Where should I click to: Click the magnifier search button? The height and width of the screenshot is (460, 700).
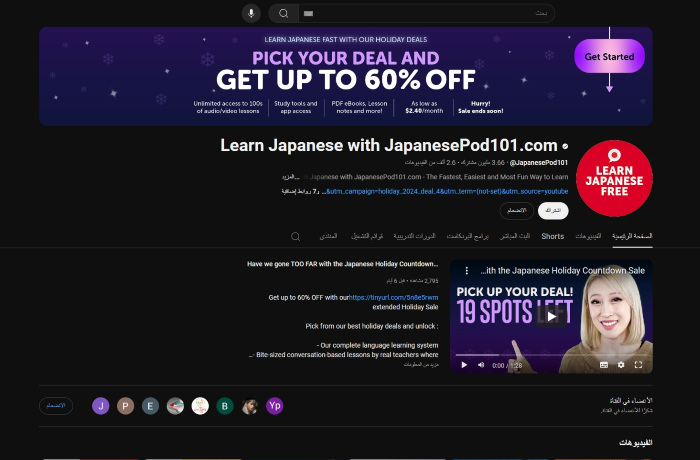tap(283, 13)
